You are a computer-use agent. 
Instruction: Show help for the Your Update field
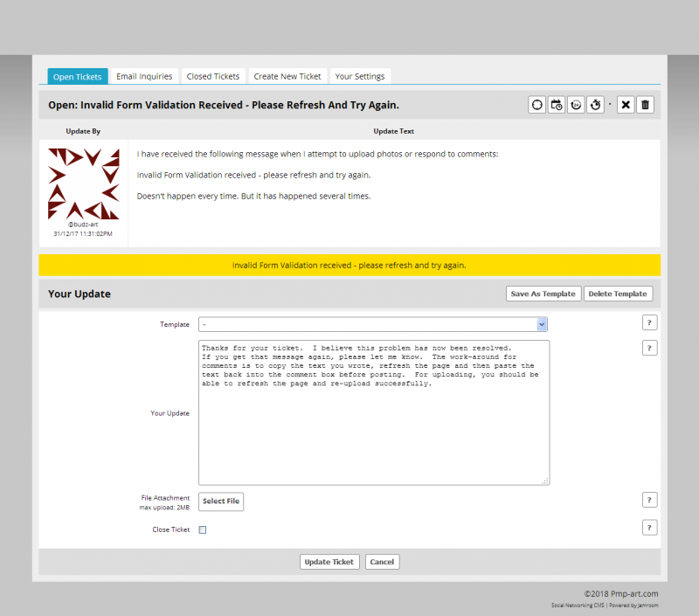click(650, 348)
